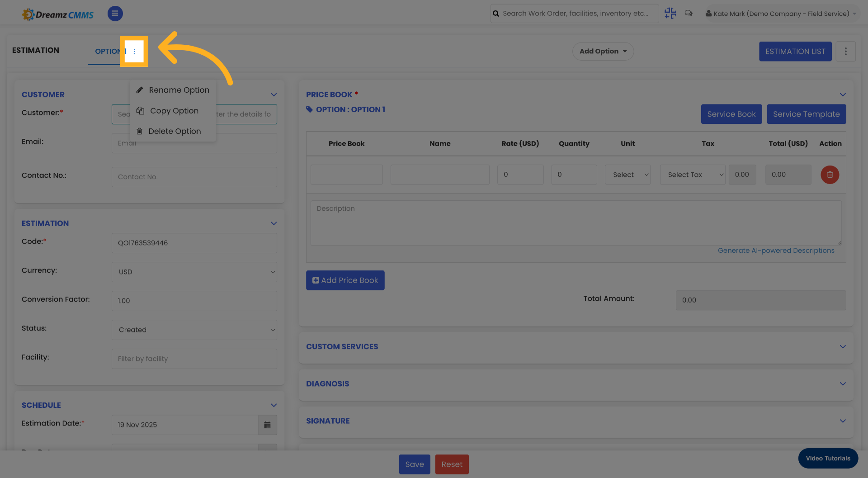Delete the price book row with trash icon

[x=830, y=175]
